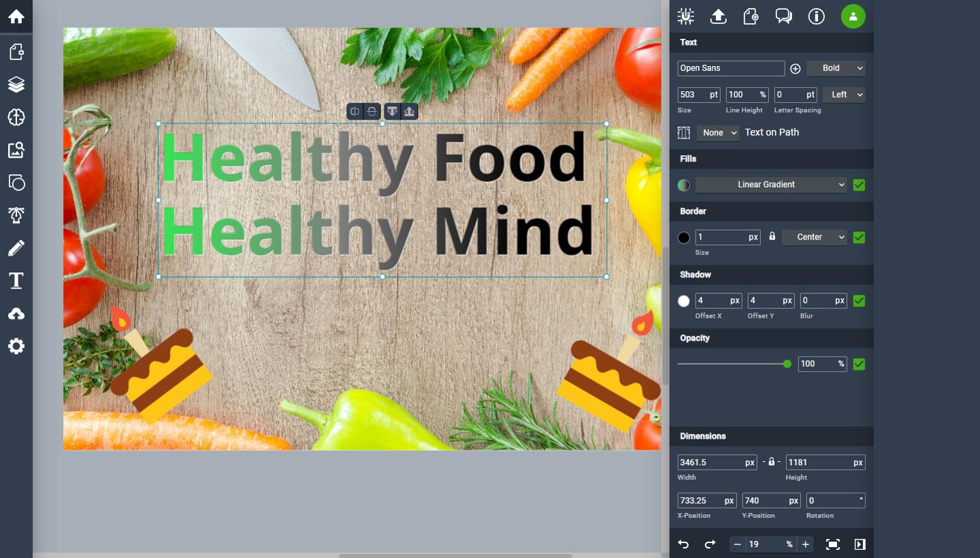Viewport: 980px width, 558px height.
Task: Undo the last action
Action: point(684,544)
